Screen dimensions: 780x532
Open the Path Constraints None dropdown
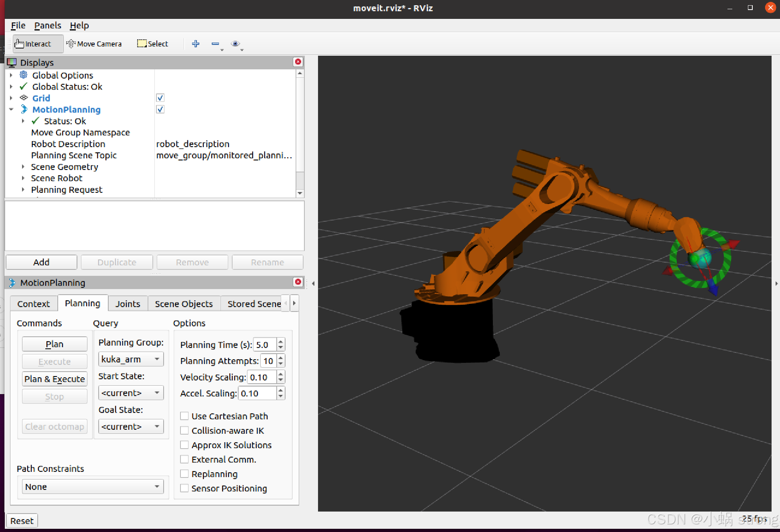pyautogui.click(x=92, y=487)
